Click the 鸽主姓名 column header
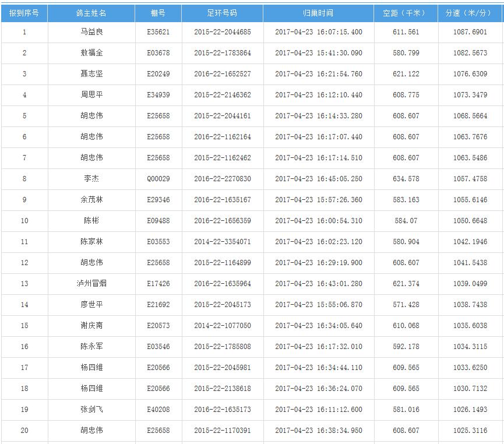 pos(91,13)
